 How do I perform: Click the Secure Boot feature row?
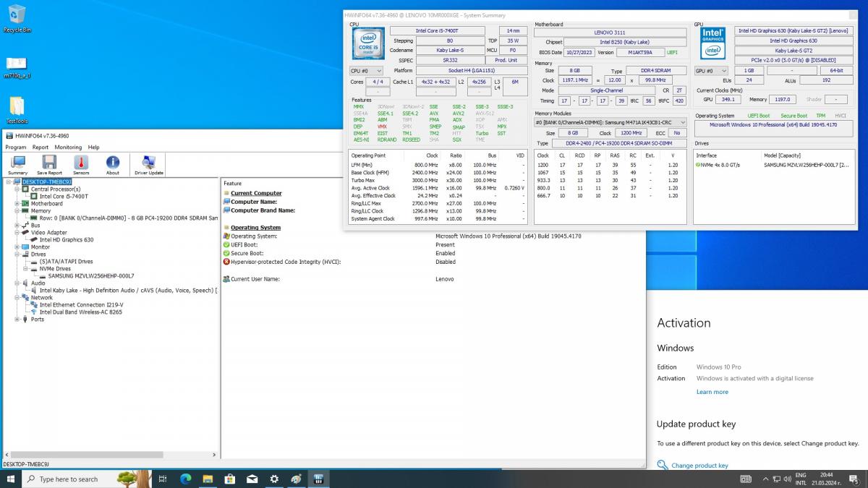433,254
